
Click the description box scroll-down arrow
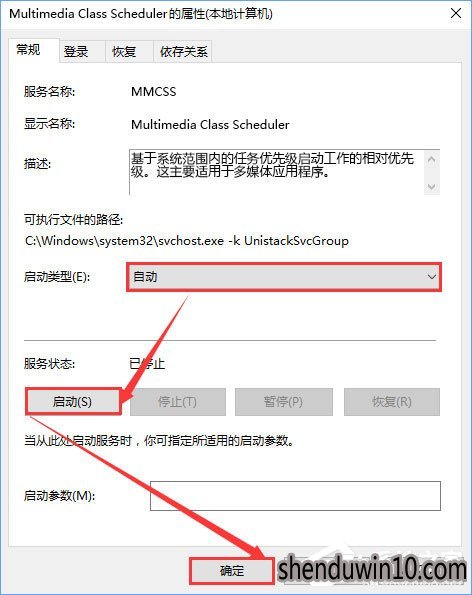[431, 186]
